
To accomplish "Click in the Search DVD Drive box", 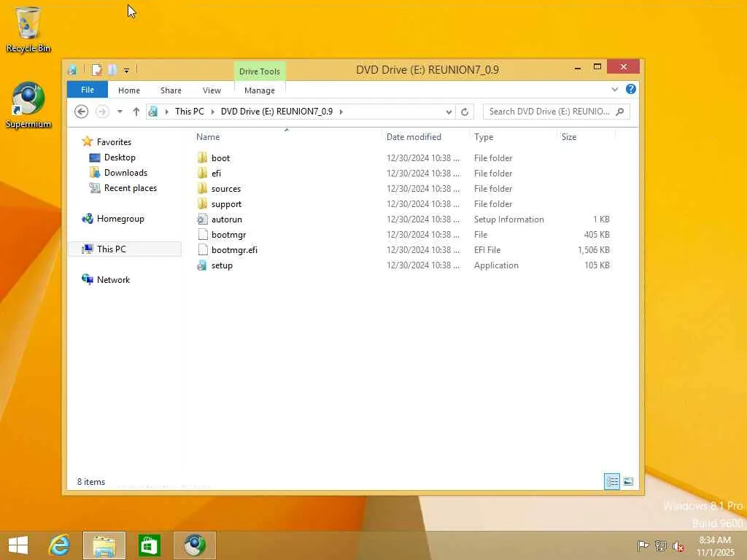I will coord(549,112).
